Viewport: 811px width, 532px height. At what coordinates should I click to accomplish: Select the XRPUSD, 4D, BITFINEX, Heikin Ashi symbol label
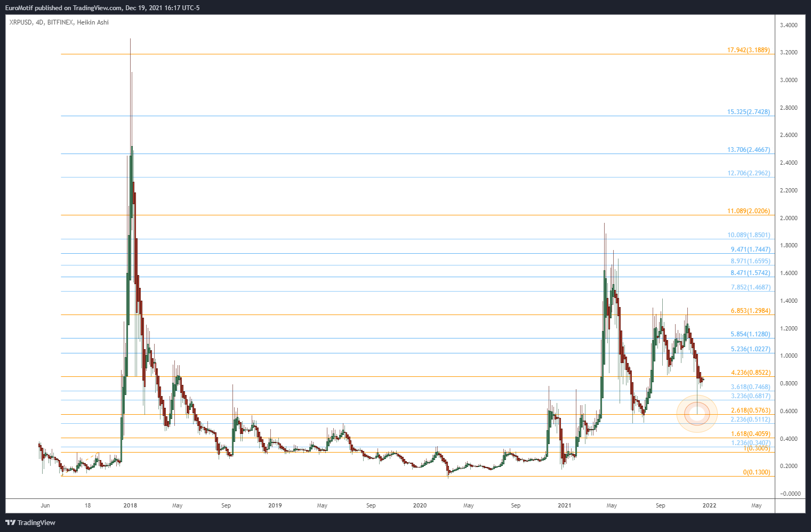[59, 22]
